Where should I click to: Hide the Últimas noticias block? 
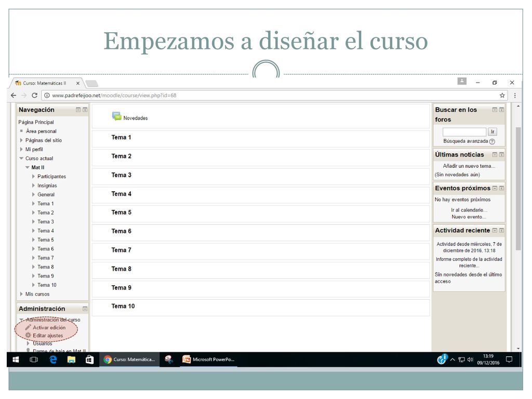tap(495, 154)
